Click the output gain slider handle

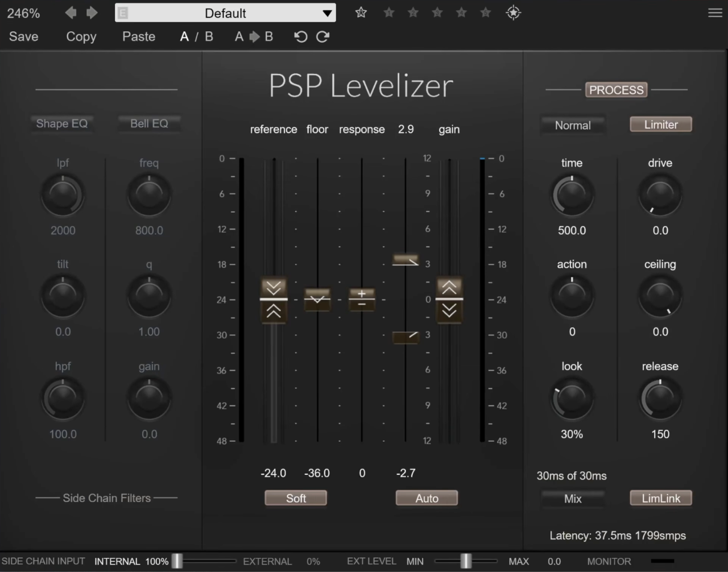(449, 299)
